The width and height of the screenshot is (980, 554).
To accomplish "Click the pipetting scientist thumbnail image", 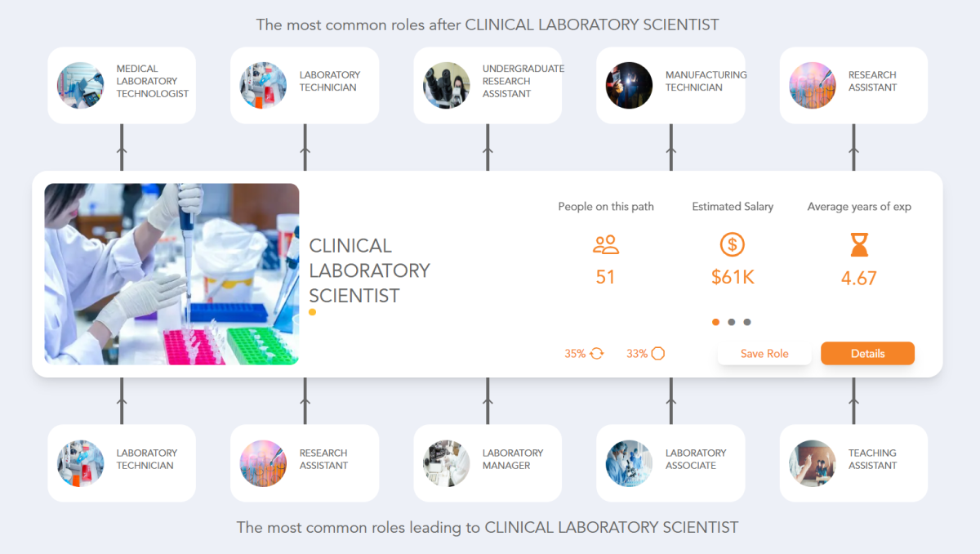I will coord(171,274).
